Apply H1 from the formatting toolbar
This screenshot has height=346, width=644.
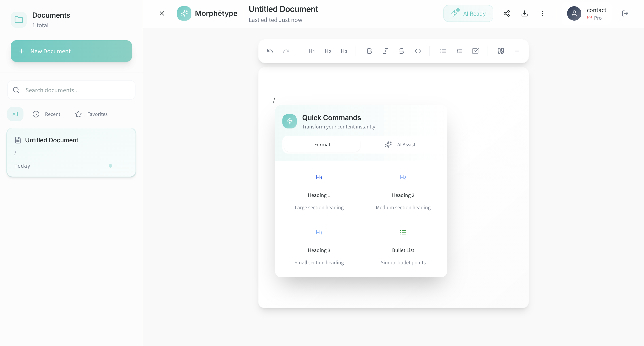311,51
